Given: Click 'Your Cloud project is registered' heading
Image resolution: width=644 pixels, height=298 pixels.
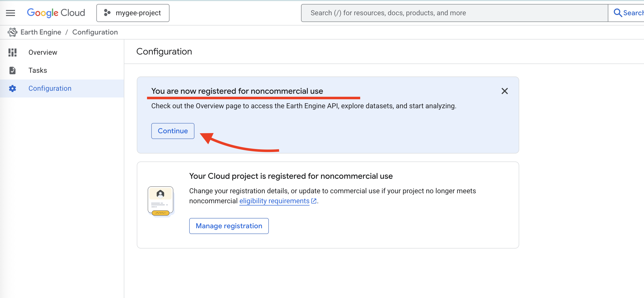Looking at the screenshot, I should click(291, 176).
